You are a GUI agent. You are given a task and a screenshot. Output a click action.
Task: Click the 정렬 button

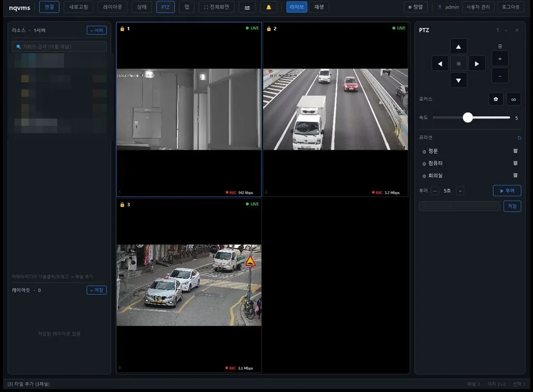click(x=415, y=7)
